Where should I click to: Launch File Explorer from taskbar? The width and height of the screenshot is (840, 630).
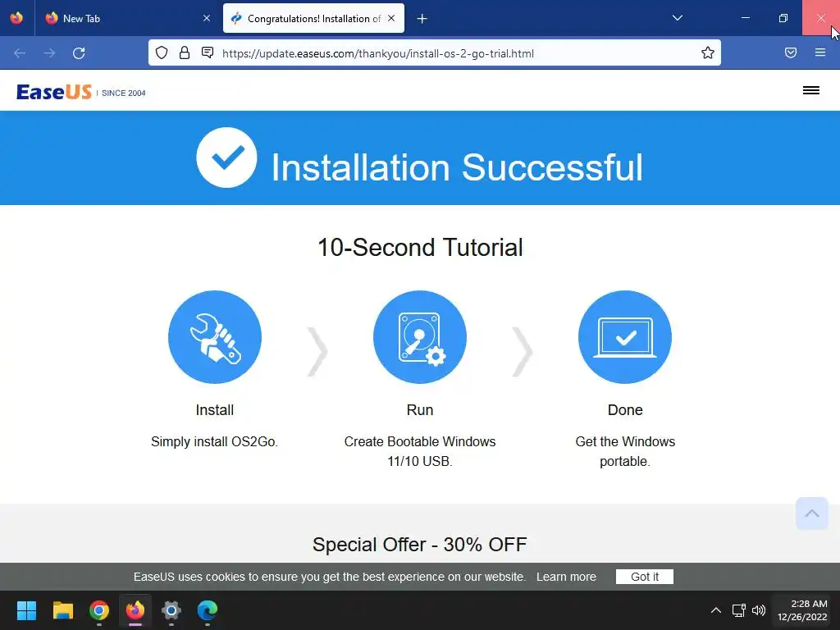pyautogui.click(x=62, y=610)
